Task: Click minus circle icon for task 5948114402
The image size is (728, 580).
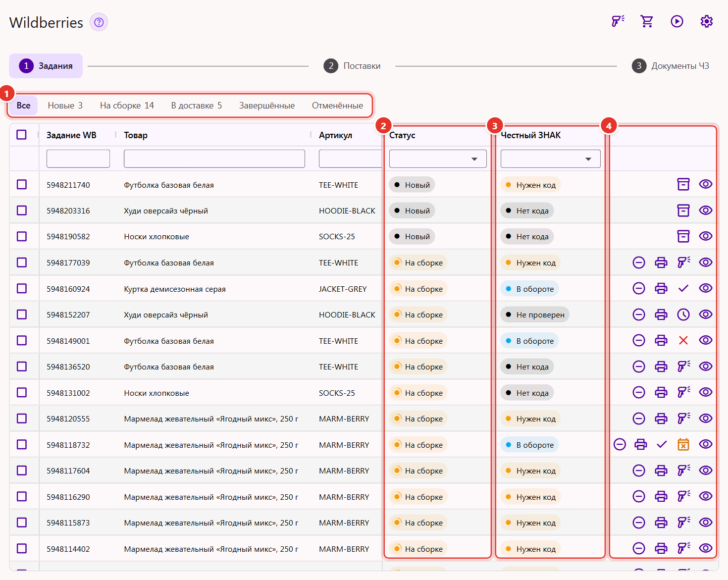Action: tap(639, 548)
